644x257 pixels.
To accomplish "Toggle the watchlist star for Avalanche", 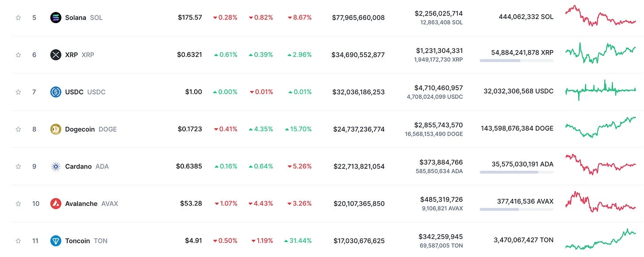I will [18, 204].
